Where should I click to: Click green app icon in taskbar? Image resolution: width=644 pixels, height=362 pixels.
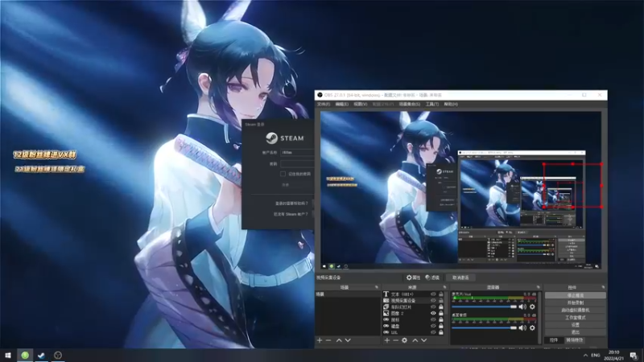click(x=25, y=356)
